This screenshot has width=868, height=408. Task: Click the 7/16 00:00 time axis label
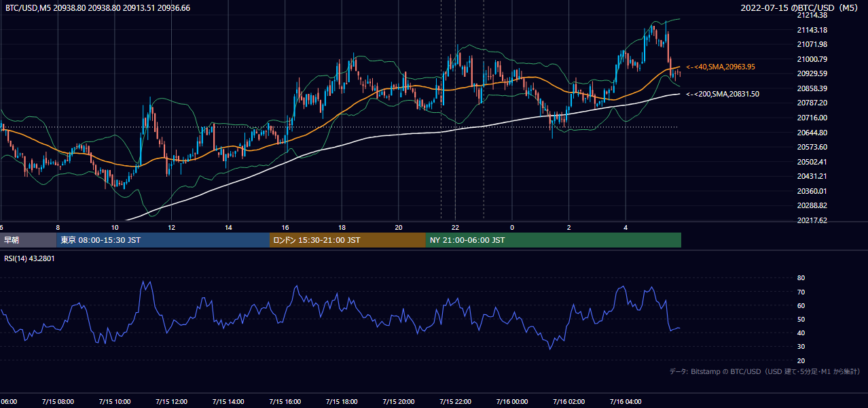[512, 402]
